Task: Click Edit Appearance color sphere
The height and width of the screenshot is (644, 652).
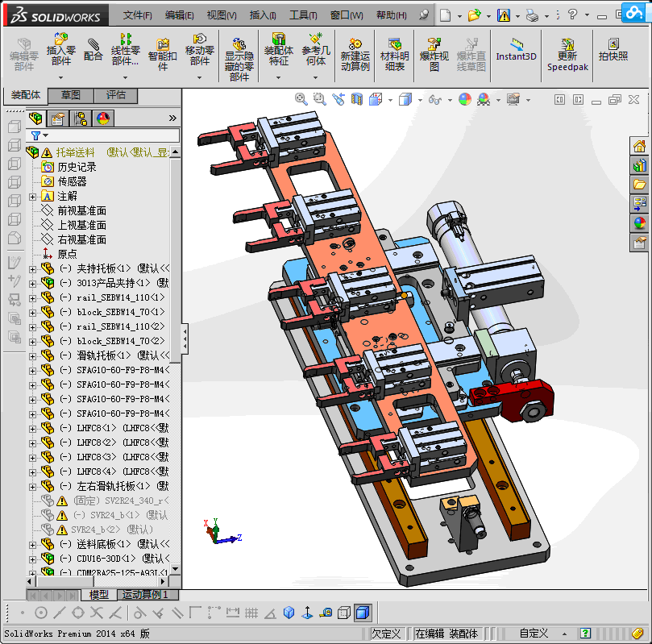Action: [x=465, y=99]
